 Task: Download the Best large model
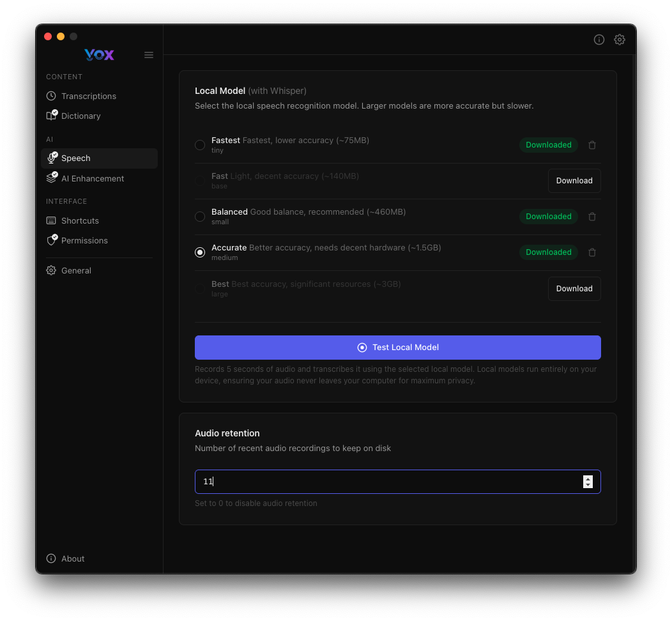(x=574, y=288)
